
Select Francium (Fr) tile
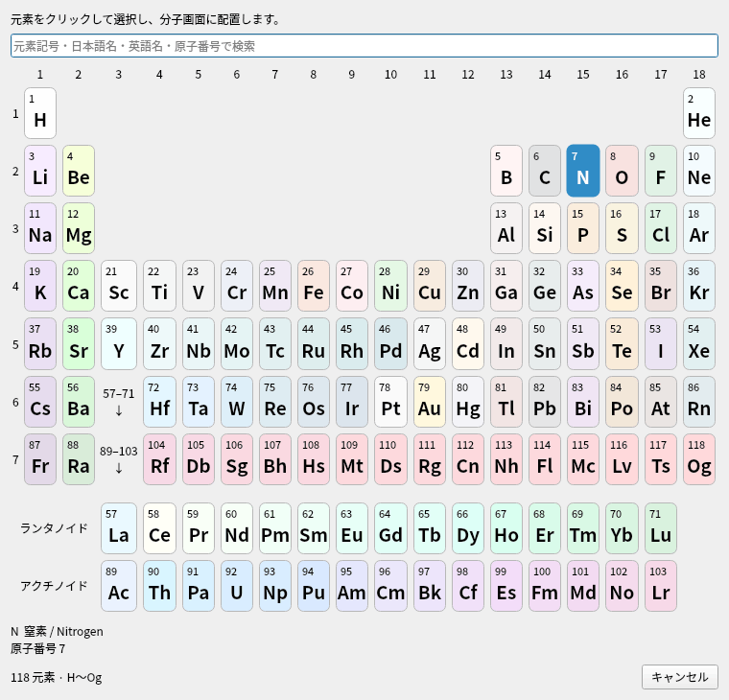pyautogui.click(x=40, y=459)
